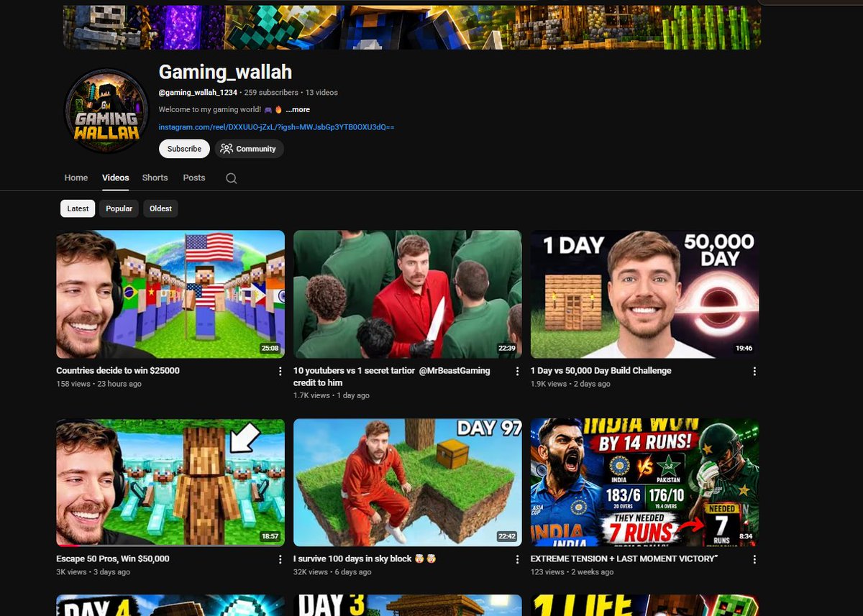
Task: Click the 32K views 6 days ago text
Action: [x=332, y=572]
